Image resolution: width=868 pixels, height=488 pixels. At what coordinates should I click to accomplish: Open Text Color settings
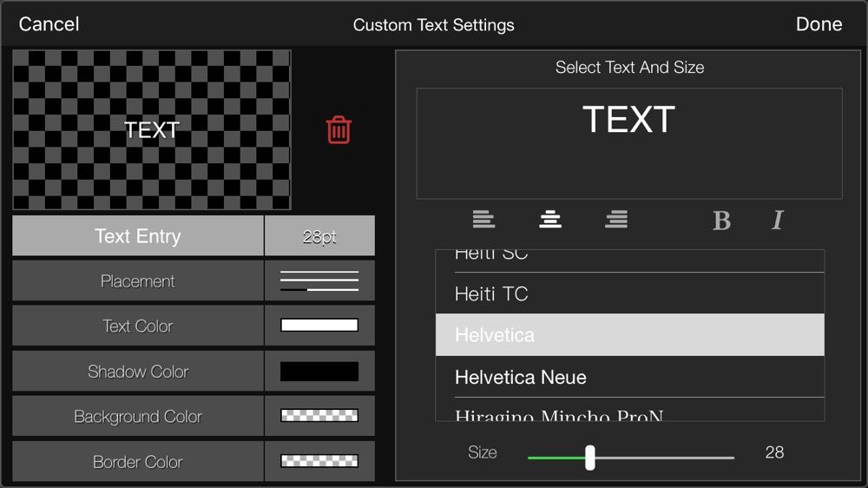pyautogui.click(x=138, y=326)
